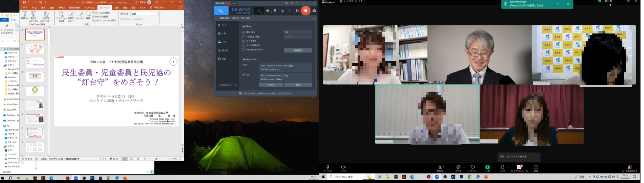Screen dimensions: 644x183
Task: Open Zoom breakout rooms
Action: point(519,168)
